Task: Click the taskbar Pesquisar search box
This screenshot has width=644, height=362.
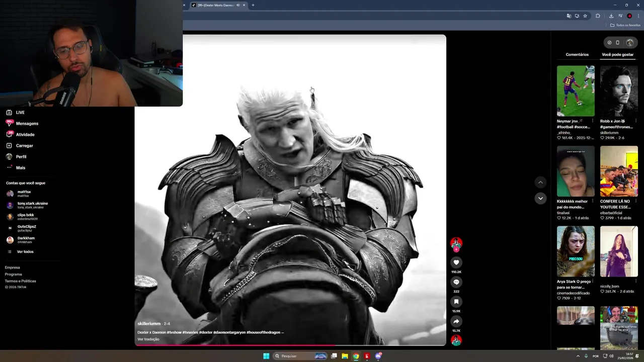Action: [x=300, y=356]
